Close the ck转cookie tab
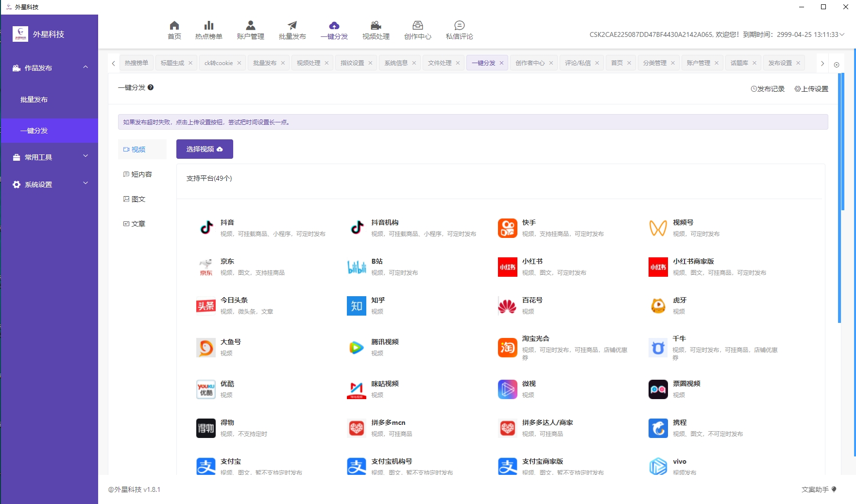856x504 pixels. 239,63
